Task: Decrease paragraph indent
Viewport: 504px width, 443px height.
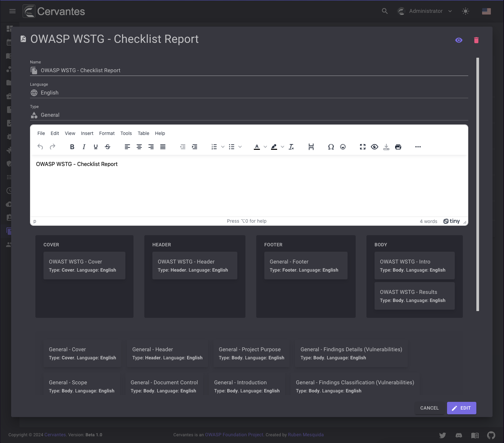Action: (x=183, y=147)
